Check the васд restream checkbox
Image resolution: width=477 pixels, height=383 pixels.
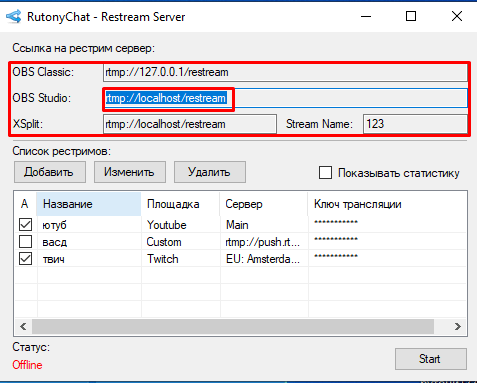(x=26, y=242)
